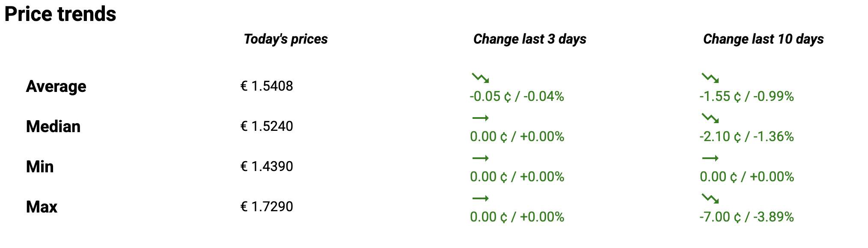
Task: Click the maximum price € 1.7290
Action: 267,207
